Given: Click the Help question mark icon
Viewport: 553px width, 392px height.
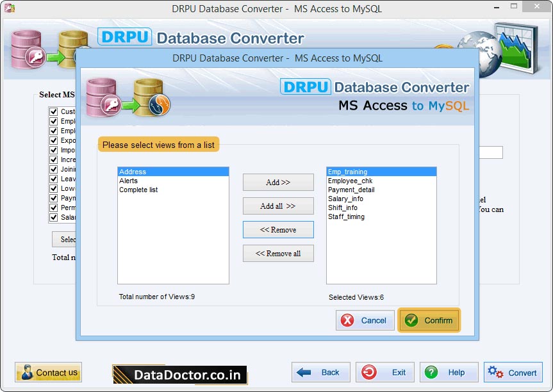Looking at the screenshot, I should [x=432, y=372].
